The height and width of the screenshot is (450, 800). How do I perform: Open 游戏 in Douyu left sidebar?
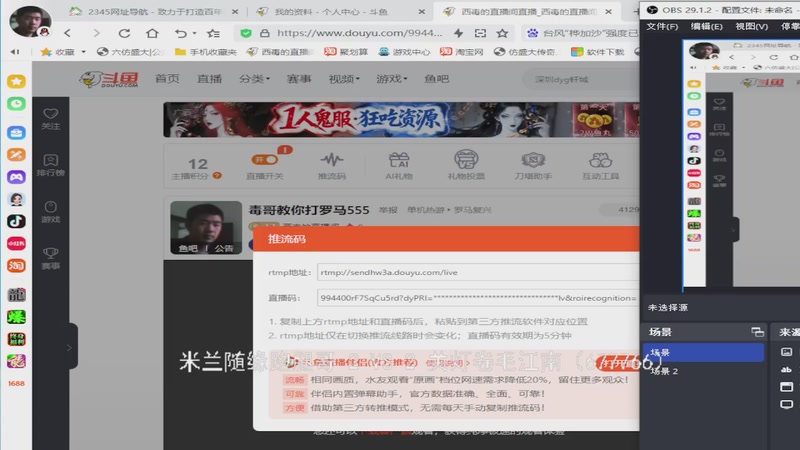click(51, 212)
